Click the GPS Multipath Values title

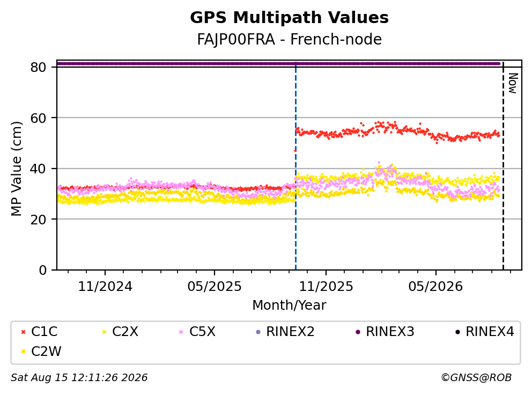point(289,18)
